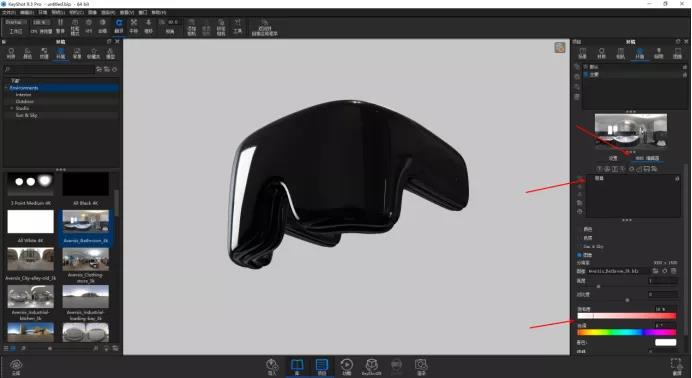Click the Pause render ribbon icon
The image size is (692, 378).
point(60,26)
